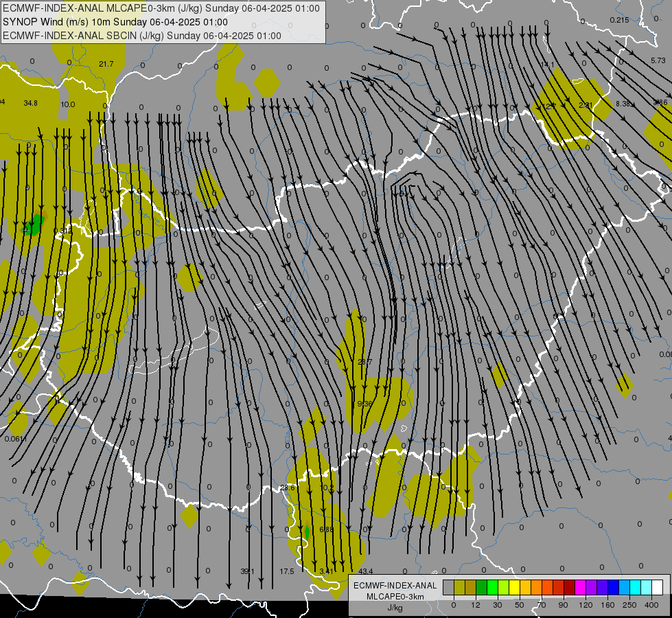Click the legend title 'ECMWF-INDEX-ANAL'
The height and width of the screenshot is (618, 672).
[395, 586]
